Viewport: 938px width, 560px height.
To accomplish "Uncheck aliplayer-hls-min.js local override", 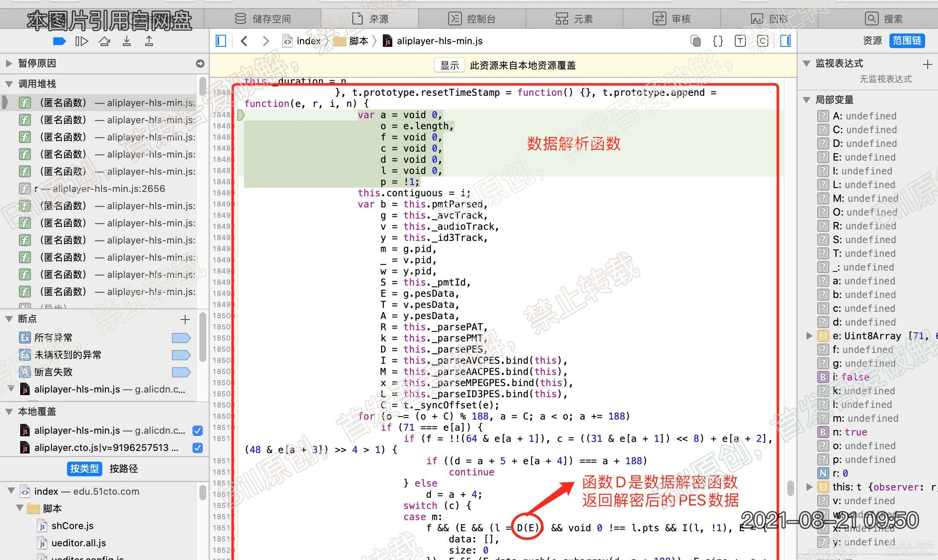I will coord(198,431).
